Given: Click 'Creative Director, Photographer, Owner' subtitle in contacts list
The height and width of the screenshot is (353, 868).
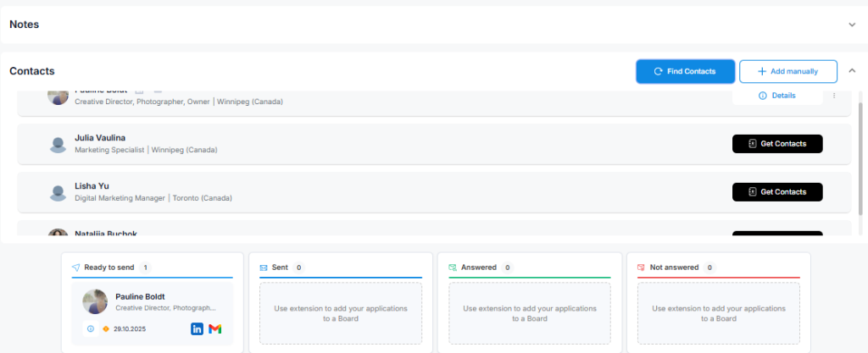Looking at the screenshot, I should (x=142, y=102).
